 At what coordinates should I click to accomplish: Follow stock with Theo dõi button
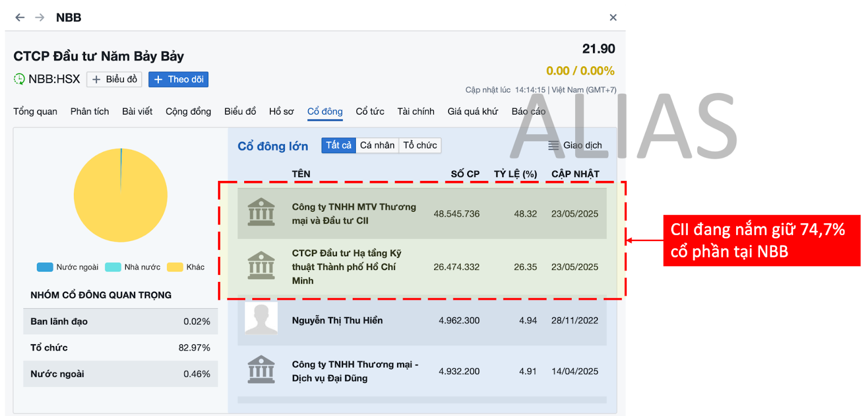(178, 79)
